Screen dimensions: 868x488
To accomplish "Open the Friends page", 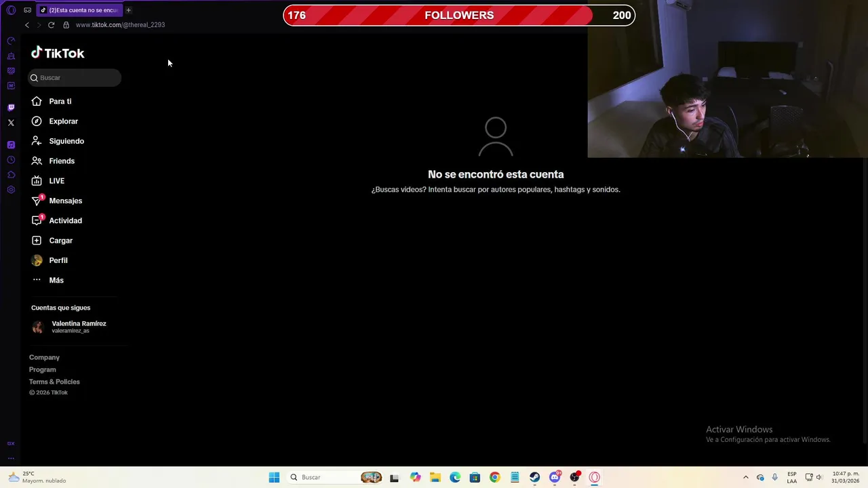I will pyautogui.click(x=53, y=161).
